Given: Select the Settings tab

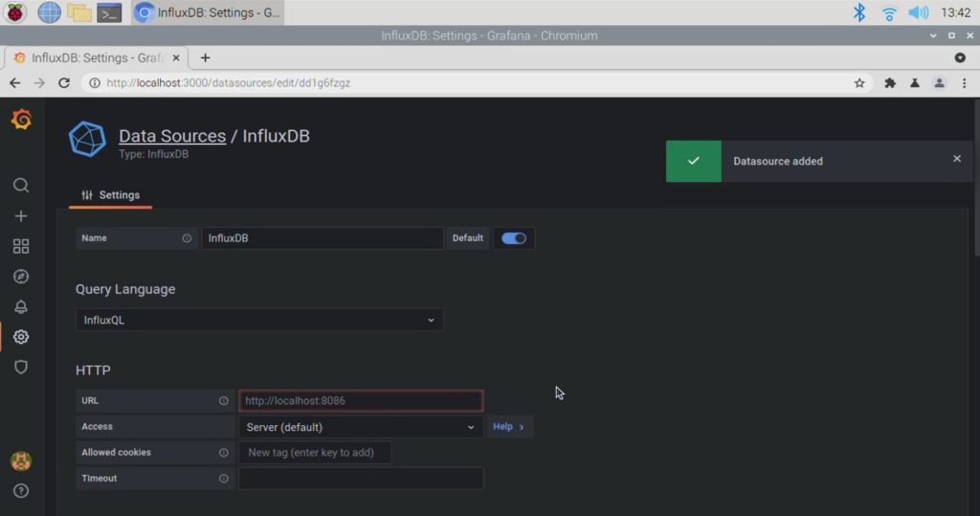Looking at the screenshot, I should point(111,195).
